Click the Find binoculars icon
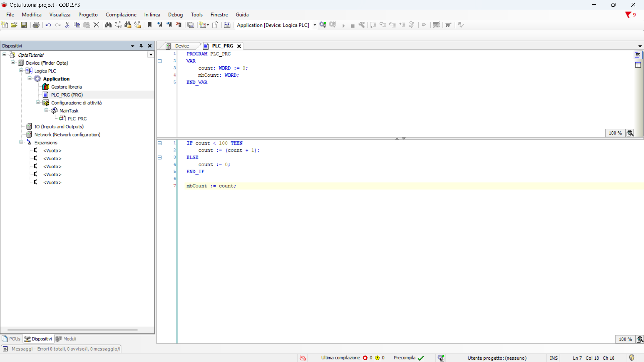The height and width of the screenshot is (362, 644). click(x=108, y=25)
